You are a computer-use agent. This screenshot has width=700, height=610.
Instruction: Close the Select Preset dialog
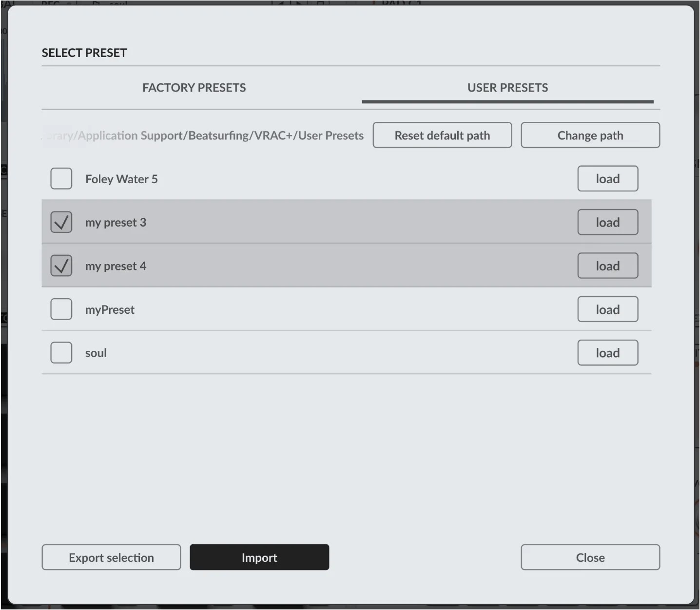(590, 557)
